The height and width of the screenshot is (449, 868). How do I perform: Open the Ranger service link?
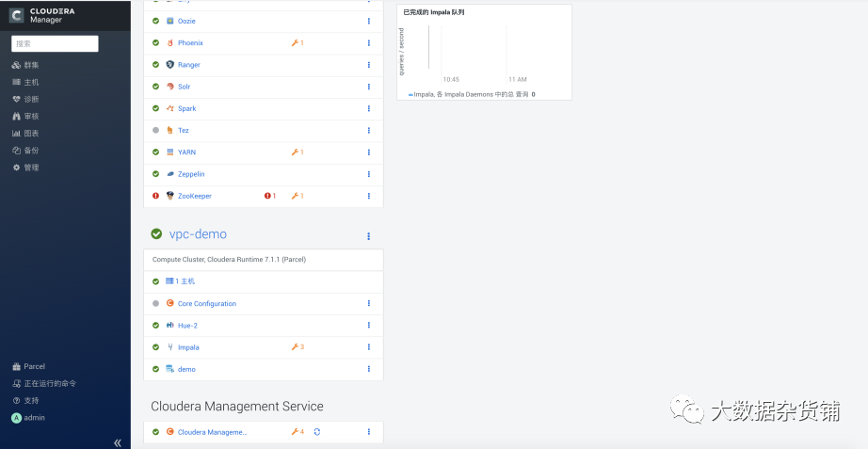[x=189, y=65]
